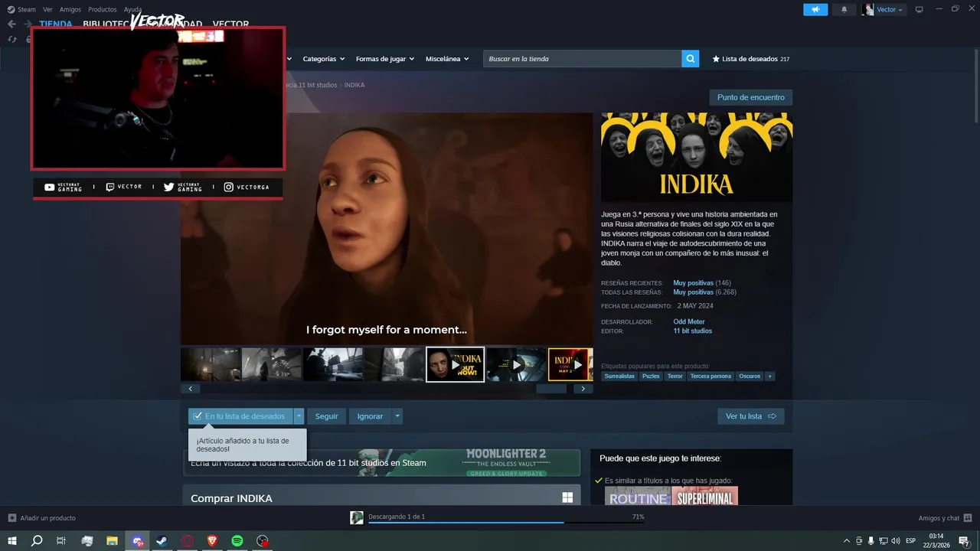Select the Tercera persona tag
The height and width of the screenshot is (551, 980).
pos(710,377)
